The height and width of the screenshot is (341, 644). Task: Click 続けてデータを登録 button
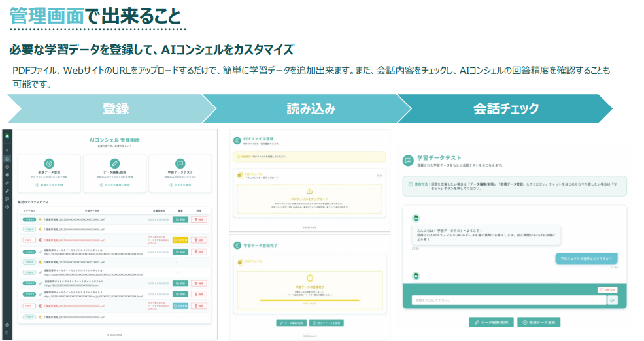click(x=326, y=323)
